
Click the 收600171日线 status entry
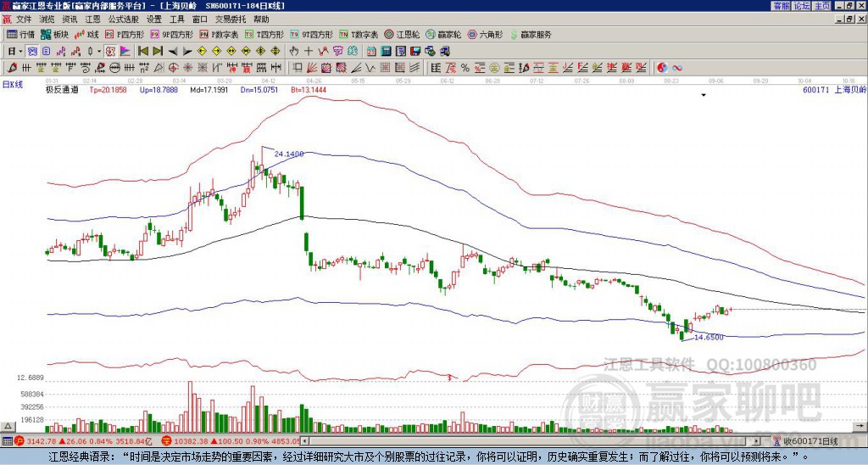tap(806, 441)
